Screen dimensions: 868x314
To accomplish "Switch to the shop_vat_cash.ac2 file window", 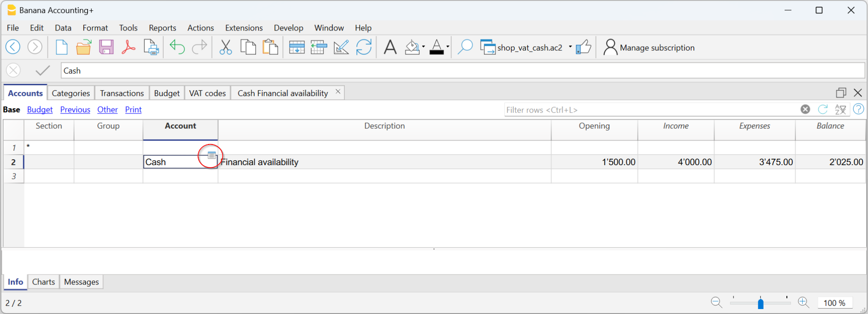I will click(x=521, y=47).
